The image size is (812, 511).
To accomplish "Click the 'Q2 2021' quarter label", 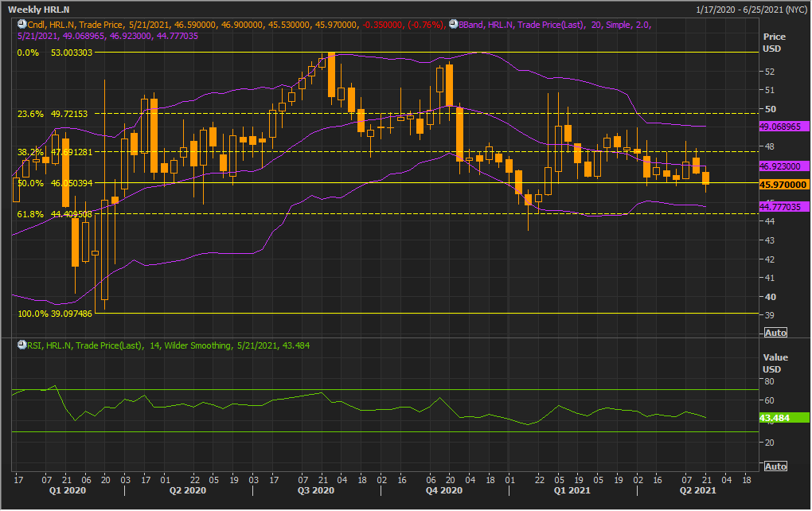I will point(697,491).
